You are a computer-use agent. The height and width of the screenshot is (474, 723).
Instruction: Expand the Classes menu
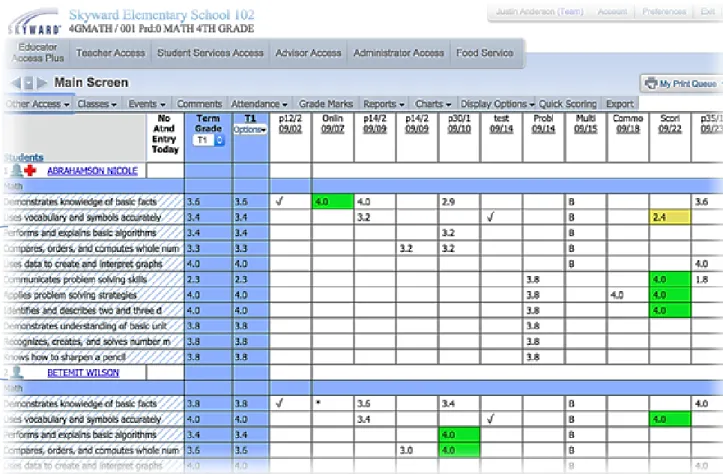(97, 104)
